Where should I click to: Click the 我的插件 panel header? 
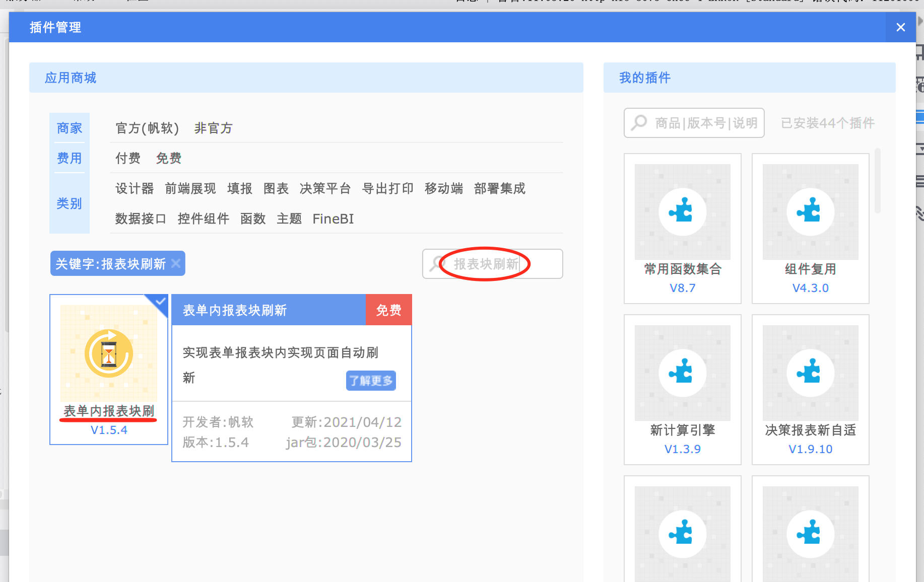[750, 78]
